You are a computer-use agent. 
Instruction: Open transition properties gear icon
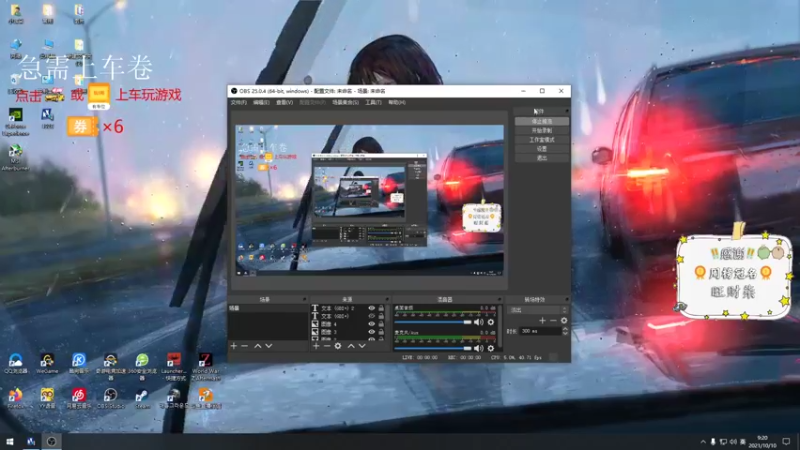[564, 320]
